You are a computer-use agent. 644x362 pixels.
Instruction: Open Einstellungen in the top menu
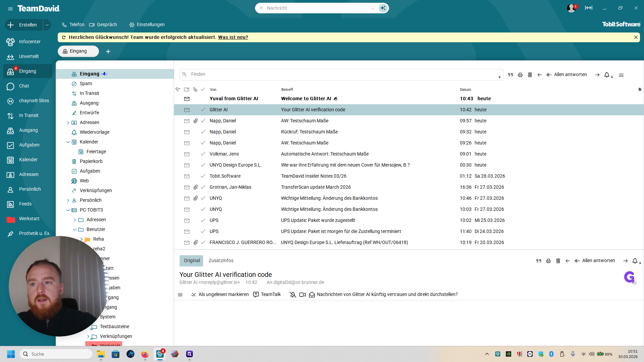pyautogui.click(x=147, y=24)
